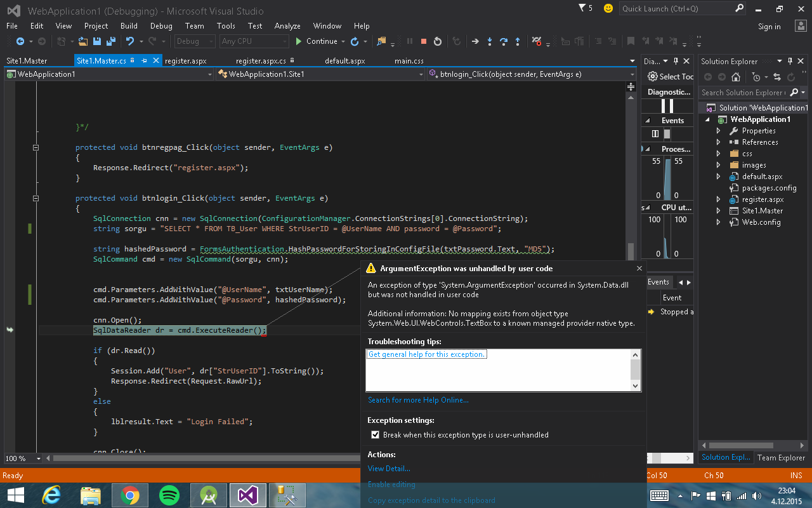This screenshot has height=508, width=812.
Task: Open Google Chrome from the taskbar
Action: point(130,495)
